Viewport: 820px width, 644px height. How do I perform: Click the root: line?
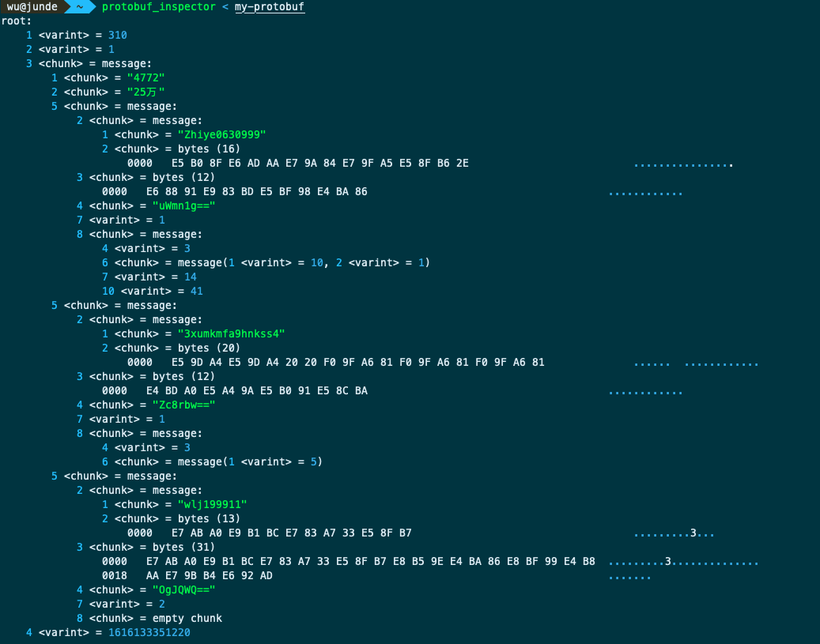click(17, 21)
